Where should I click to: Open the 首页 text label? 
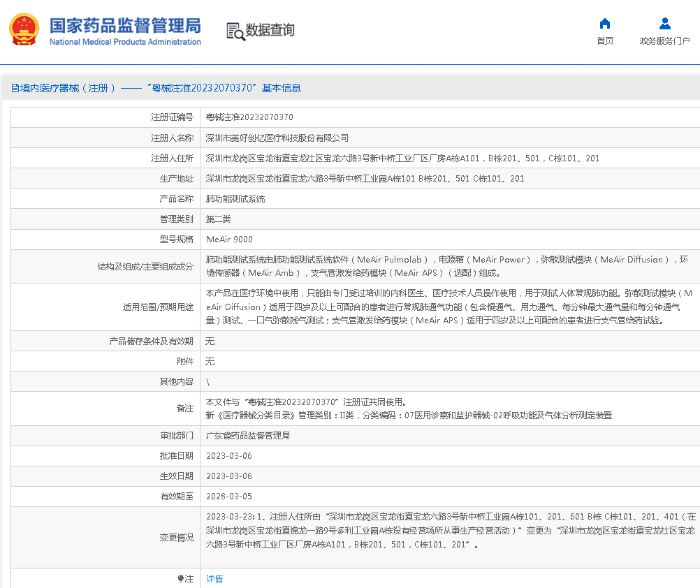(x=605, y=41)
